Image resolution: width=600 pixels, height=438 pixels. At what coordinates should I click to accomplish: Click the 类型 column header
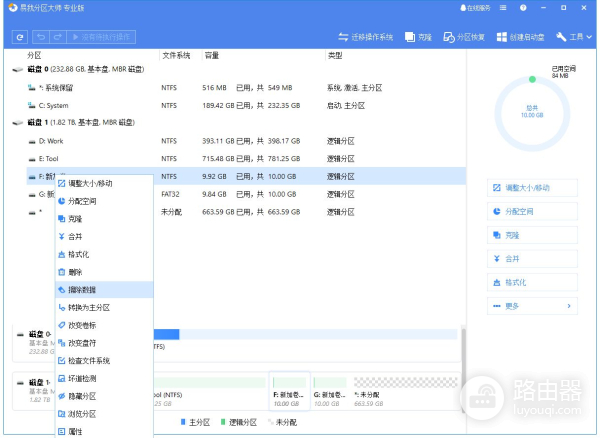pos(335,55)
